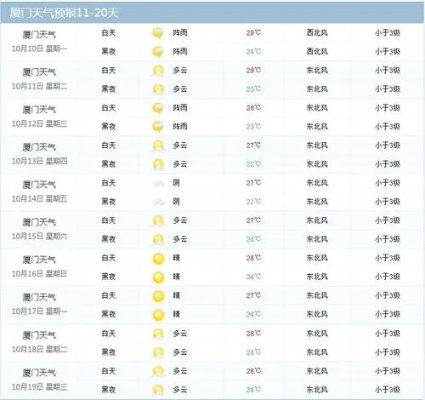Screen dimensions: 425x400
Task: Click the 多云 icon for 10月11日 黑夜
Action: pyautogui.click(x=158, y=89)
